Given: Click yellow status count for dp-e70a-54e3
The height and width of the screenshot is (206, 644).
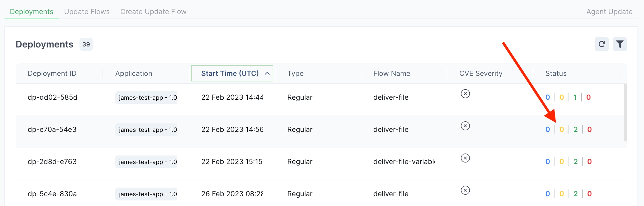Looking at the screenshot, I should (562, 130).
